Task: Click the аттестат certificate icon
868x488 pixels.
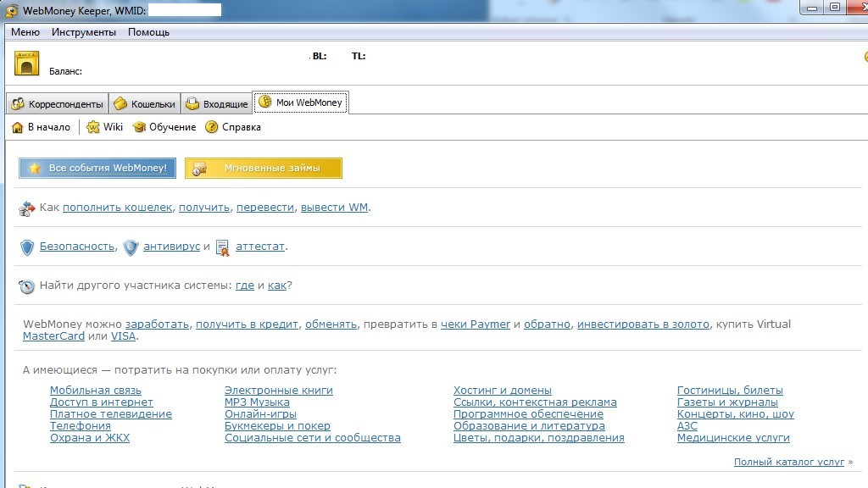Action: pos(223,247)
